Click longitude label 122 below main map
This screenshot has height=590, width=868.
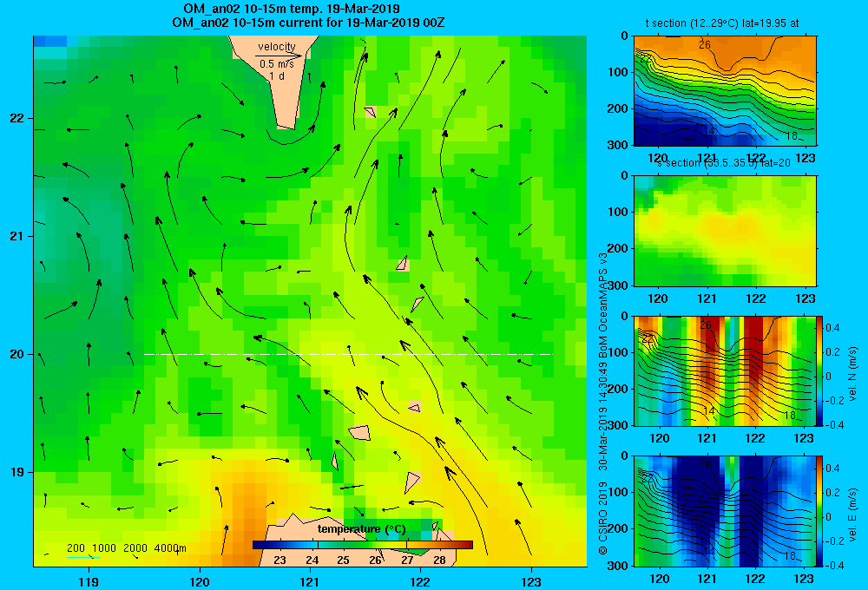420,581
